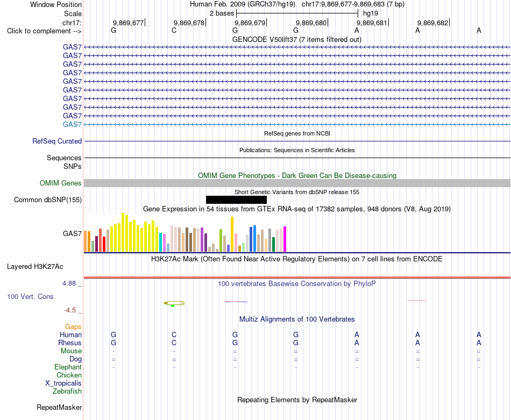Click the hg19 label next to scale bar
Screen dimensions: 511x420
coord(371,13)
